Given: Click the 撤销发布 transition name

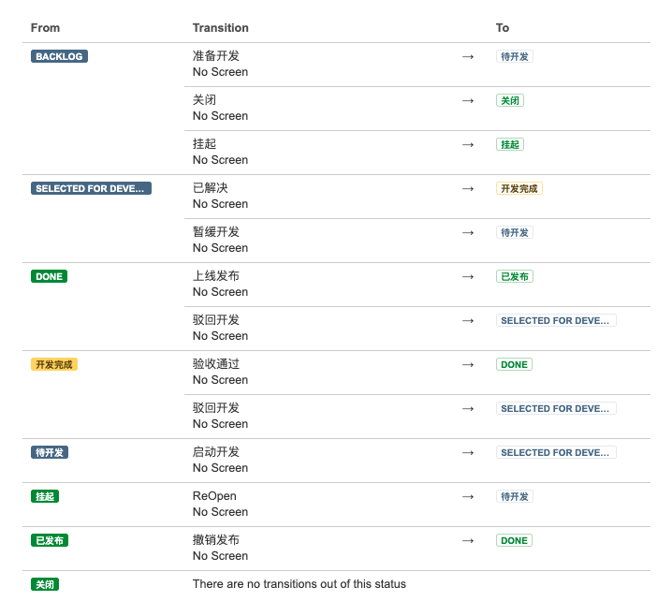Looking at the screenshot, I should coord(216,540).
